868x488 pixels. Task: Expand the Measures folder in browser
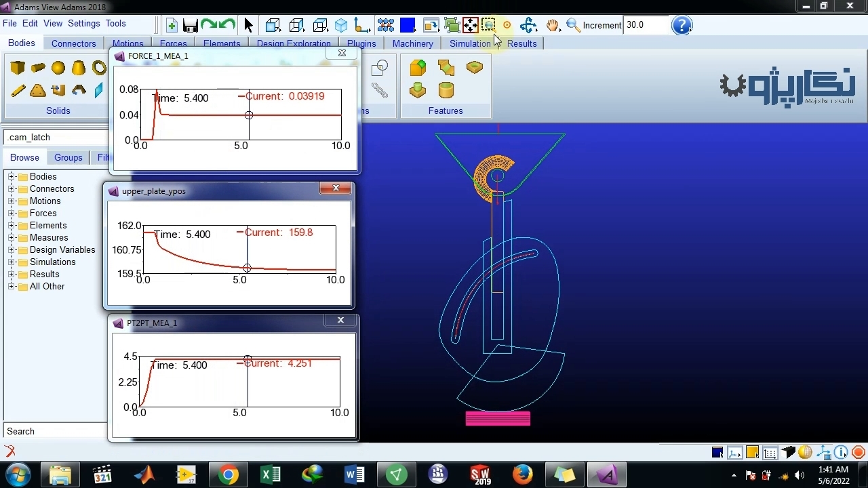[x=12, y=238]
